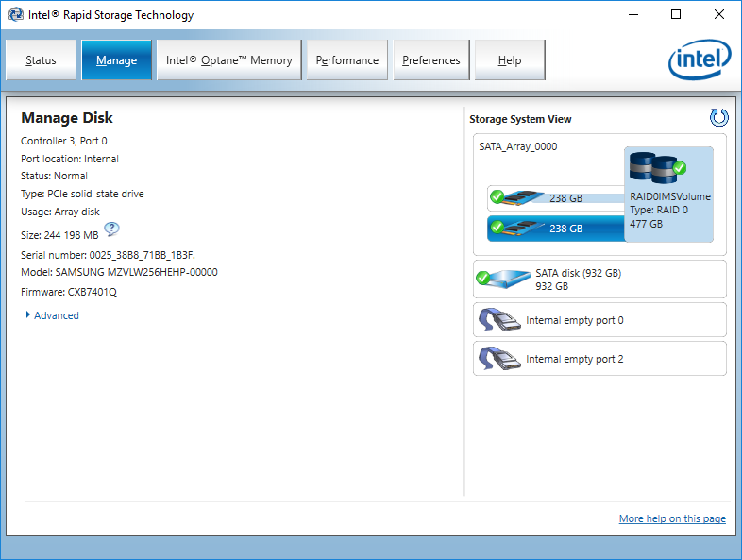Refresh the Storage System View

pyautogui.click(x=718, y=117)
